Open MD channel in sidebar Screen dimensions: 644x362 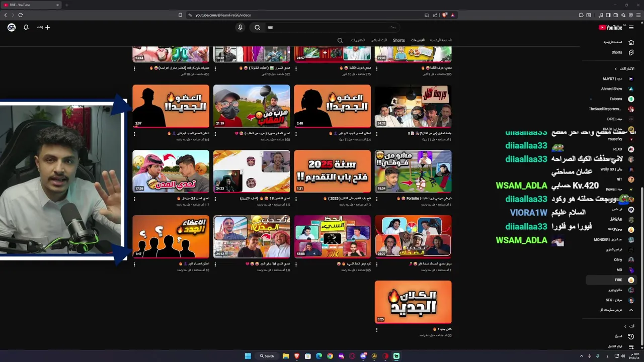pyautogui.click(x=619, y=270)
